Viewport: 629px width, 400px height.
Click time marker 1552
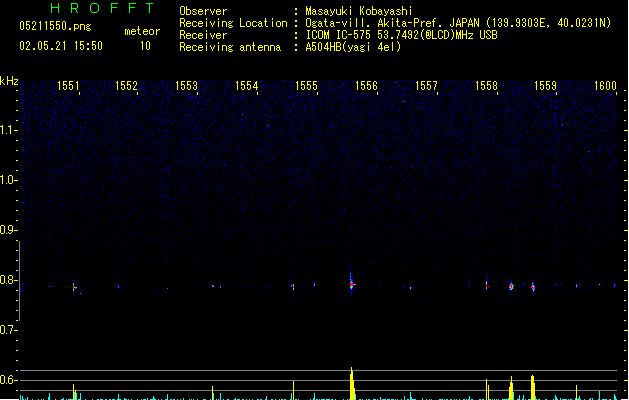coord(126,86)
